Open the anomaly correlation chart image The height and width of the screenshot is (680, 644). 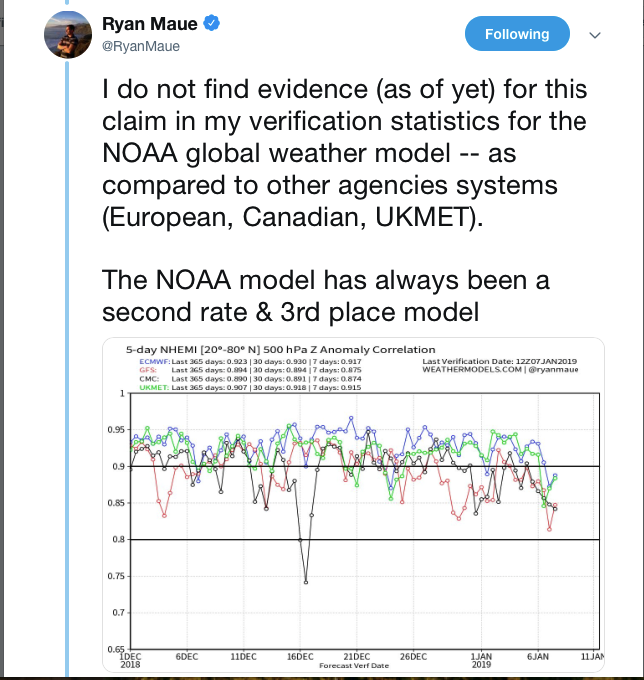[353, 505]
